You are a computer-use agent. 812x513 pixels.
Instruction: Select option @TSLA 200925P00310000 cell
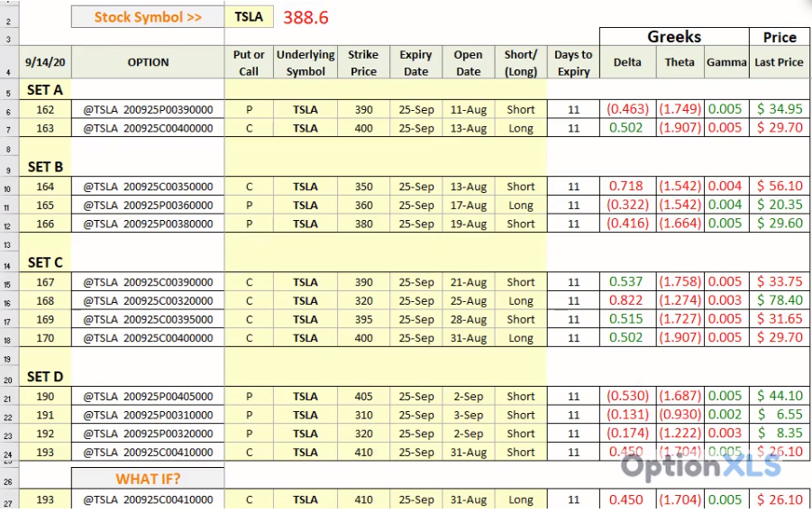[148, 415]
